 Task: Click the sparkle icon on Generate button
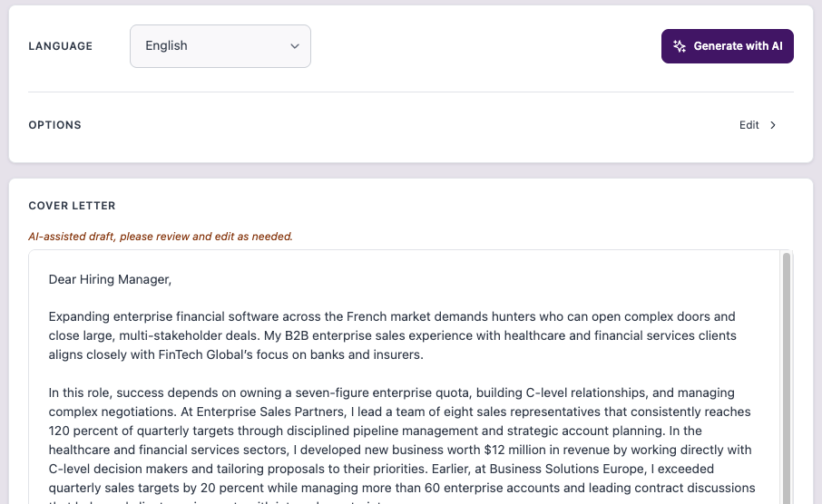[x=680, y=46]
